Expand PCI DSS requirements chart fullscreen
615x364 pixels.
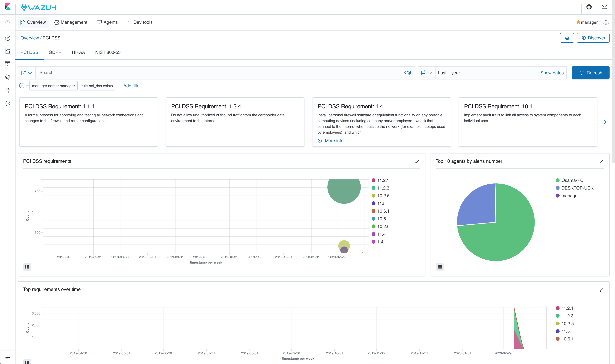(x=418, y=161)
